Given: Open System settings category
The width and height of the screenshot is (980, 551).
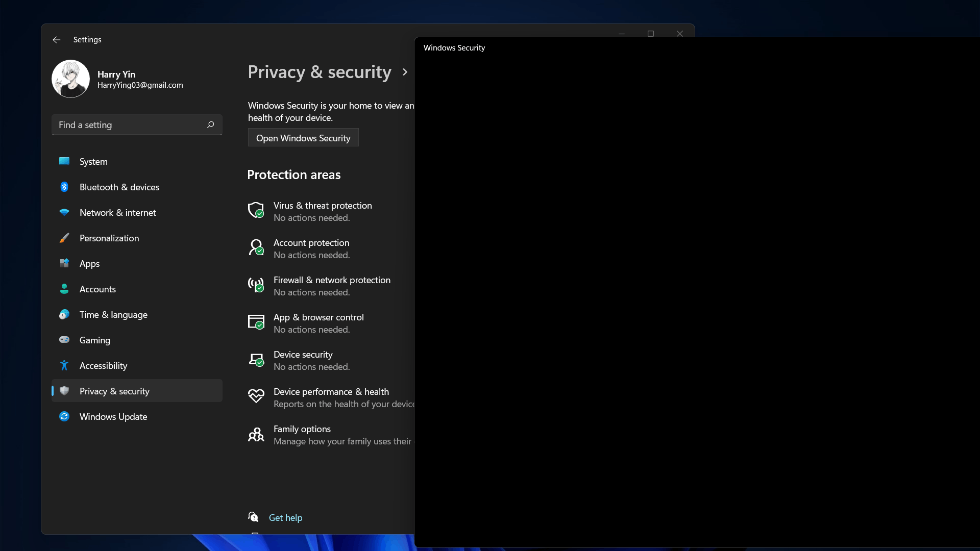Looking at the screenshot, I should click(137, 162).
